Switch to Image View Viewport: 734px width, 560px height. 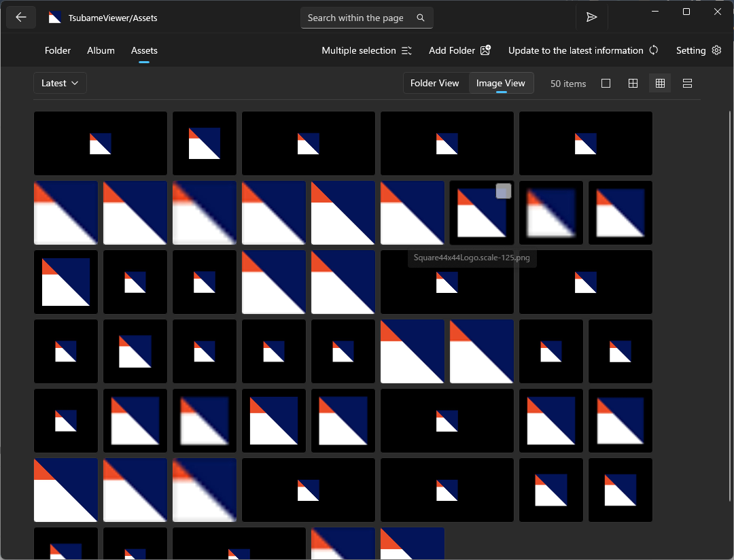[x=500, y=84]
